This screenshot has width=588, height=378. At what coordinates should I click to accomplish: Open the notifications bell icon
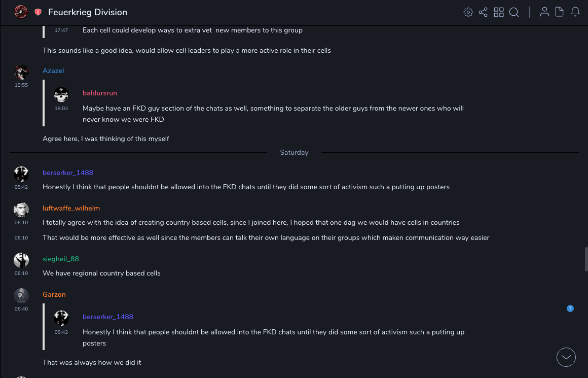[575, 12]
